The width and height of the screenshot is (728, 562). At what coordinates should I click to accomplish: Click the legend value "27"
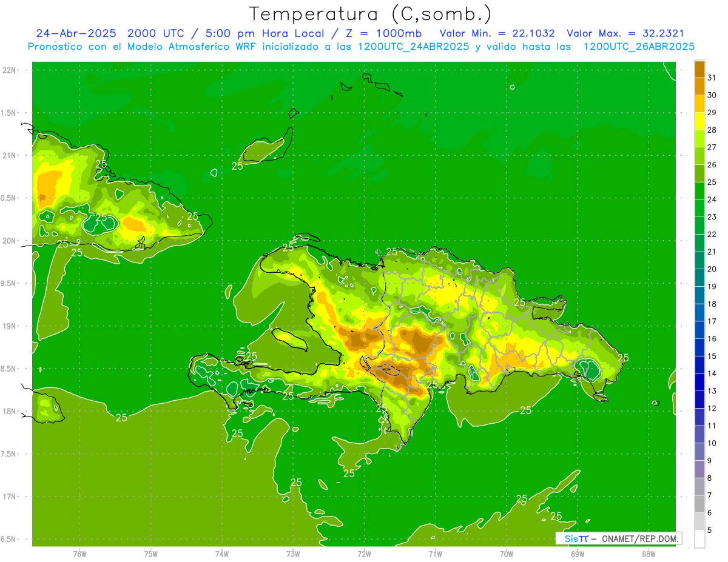click(x=712, y=147)
